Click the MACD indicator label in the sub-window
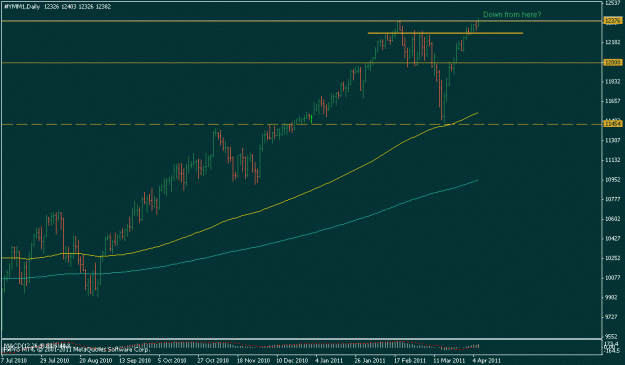Viewport: 625px width, 365px height. click(x=37, y=344)
